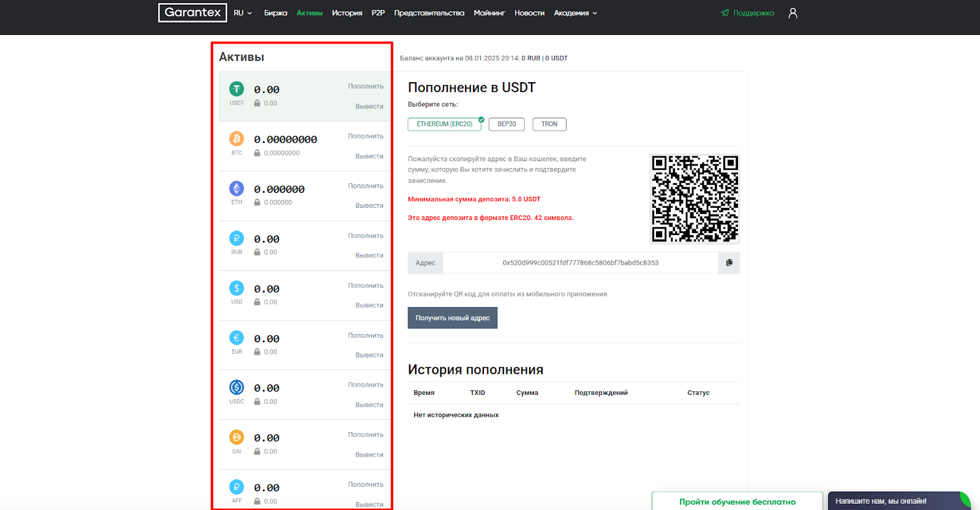Click the AFF coin icon
The image size is (980, 510).
click(236, 487)
